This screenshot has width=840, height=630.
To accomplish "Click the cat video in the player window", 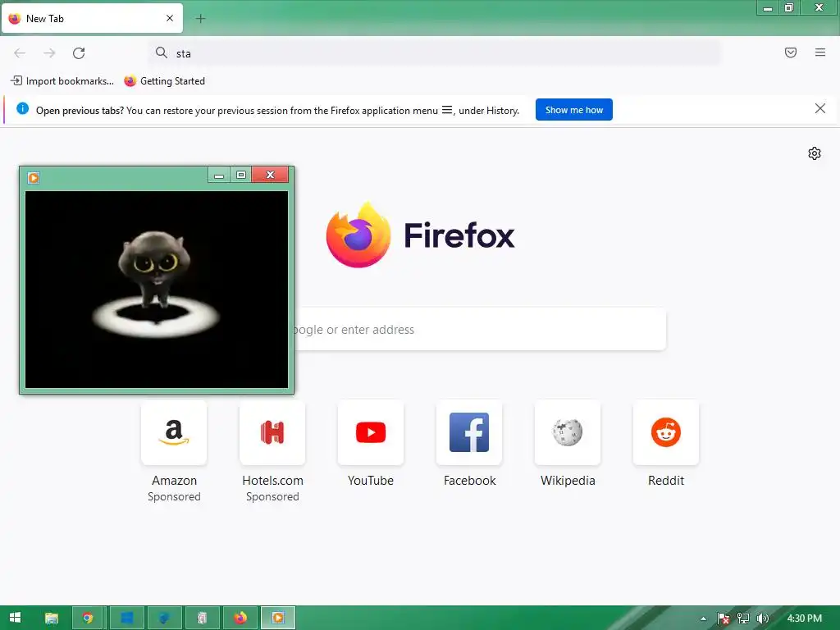I will tap(157, 290).
